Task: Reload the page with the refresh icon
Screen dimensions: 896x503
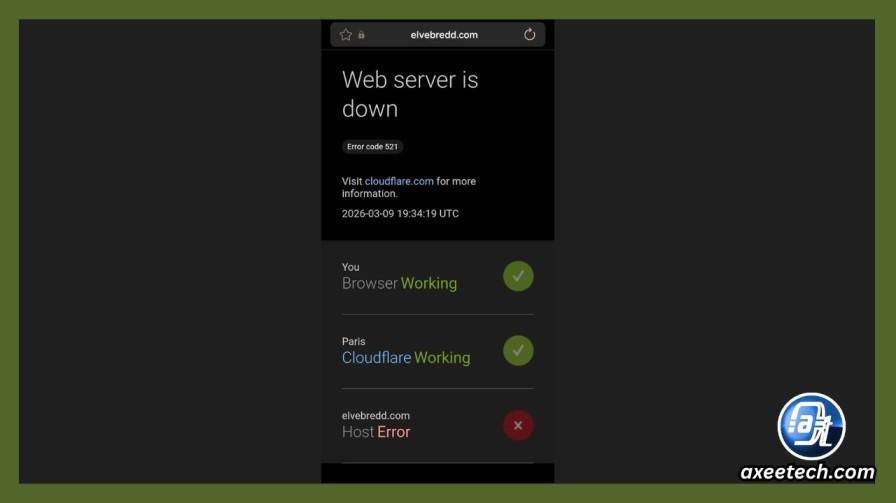Action: pyautogui.click(x=529, y=34)
